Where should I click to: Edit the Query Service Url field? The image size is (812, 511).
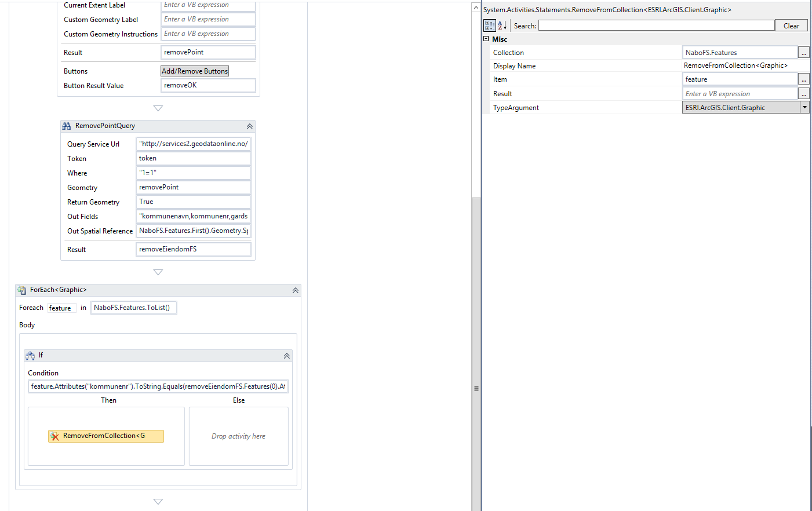click(x=194, y=144)
